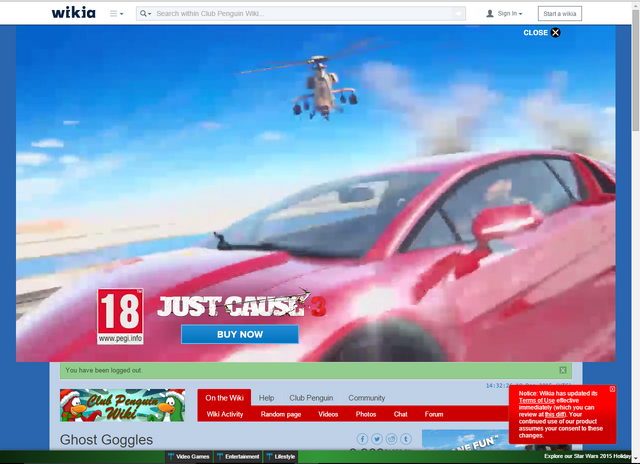This screenshot has height=464, width=640.
Task: Click the Ghost Goggles page title
Action: (106, 440)
